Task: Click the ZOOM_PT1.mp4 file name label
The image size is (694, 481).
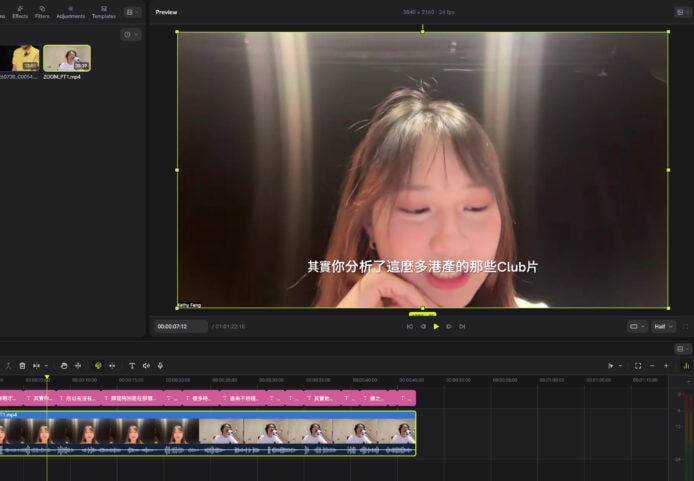Action: click(62, 77)
